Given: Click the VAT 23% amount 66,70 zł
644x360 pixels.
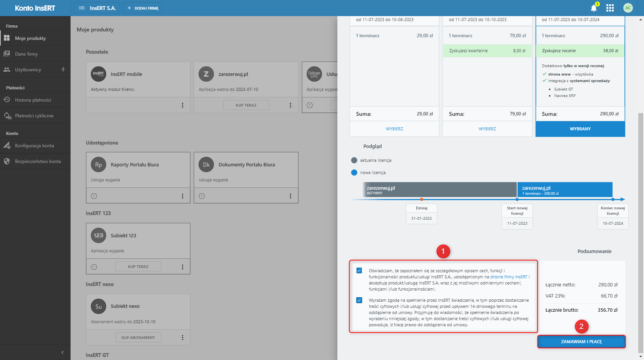Looking at the screenshot, I should click(609, 296).
